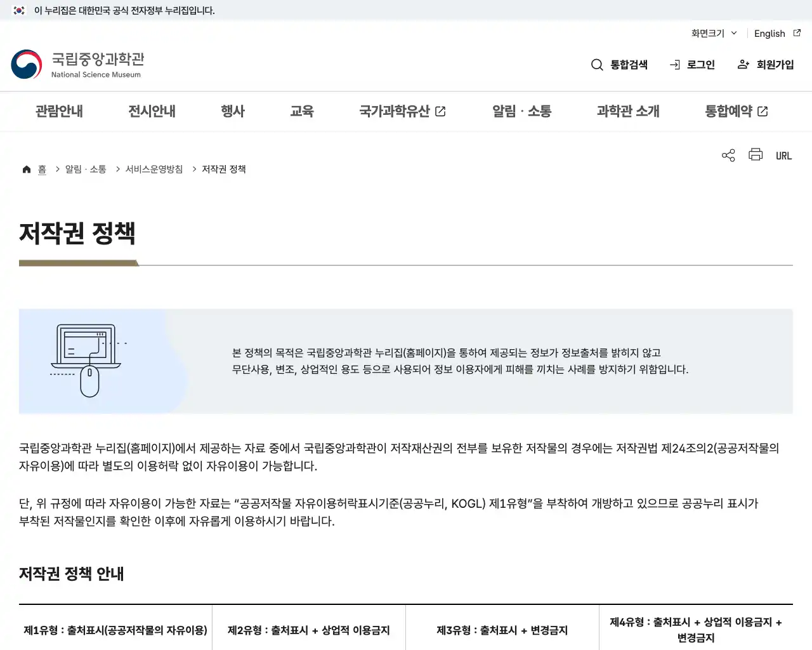Open the 알림·소통 menu
812x650 pixels.
(x=521, y=111)
